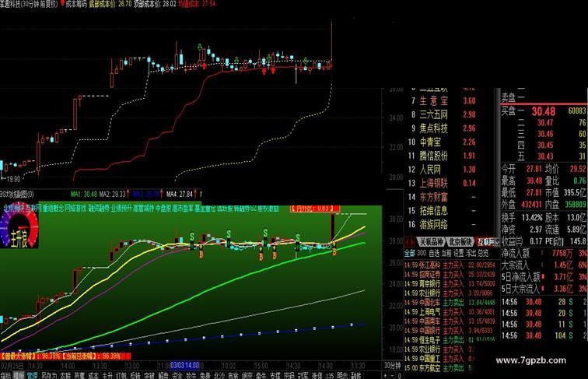Screen dimensions: 588x379
Task: Select the 资金 indicator tab
Action: 177,375
